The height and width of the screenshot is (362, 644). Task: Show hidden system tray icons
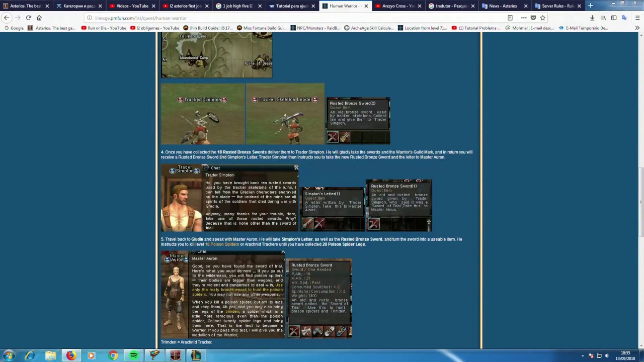click(x=583, y=355)
